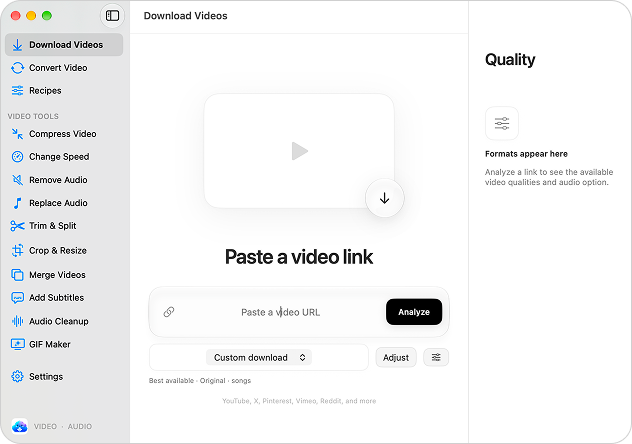
Task: Click the Replace Audio music note icon
Action: (x=17, y=203)
